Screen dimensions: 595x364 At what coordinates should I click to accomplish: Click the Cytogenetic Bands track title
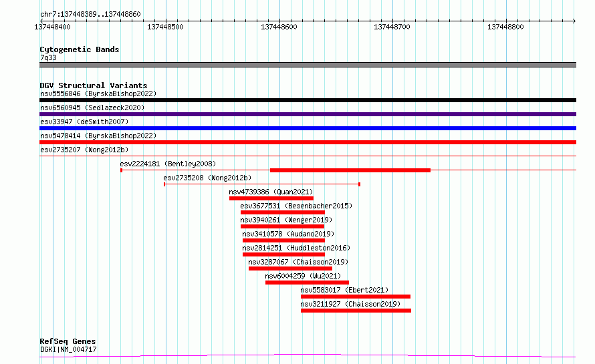click(80, 49)
